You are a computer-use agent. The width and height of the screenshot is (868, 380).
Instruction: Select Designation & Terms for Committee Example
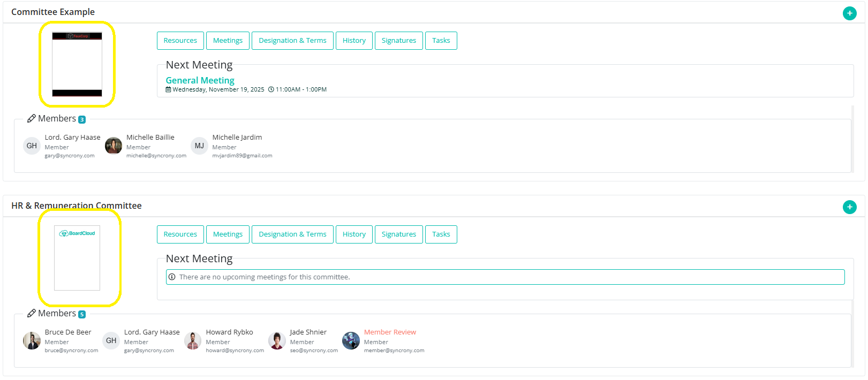292,41
